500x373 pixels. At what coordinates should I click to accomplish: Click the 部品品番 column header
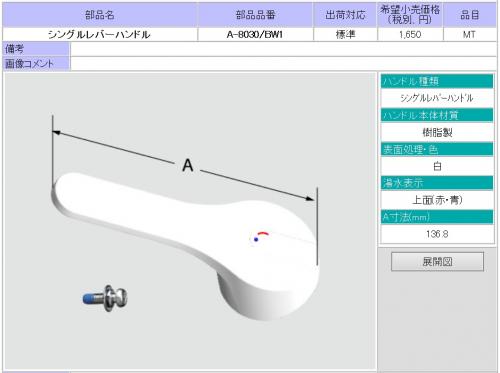pos(255,15)
